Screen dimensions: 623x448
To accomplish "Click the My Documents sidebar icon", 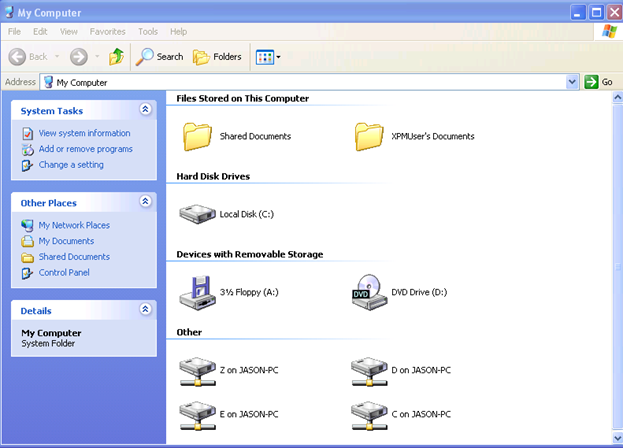I will [x=27, y=241].
